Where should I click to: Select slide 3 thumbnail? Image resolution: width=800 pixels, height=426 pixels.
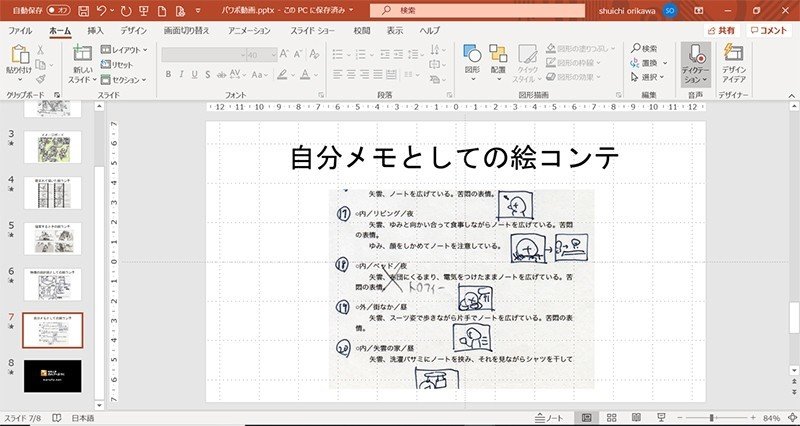pos(53,147)
